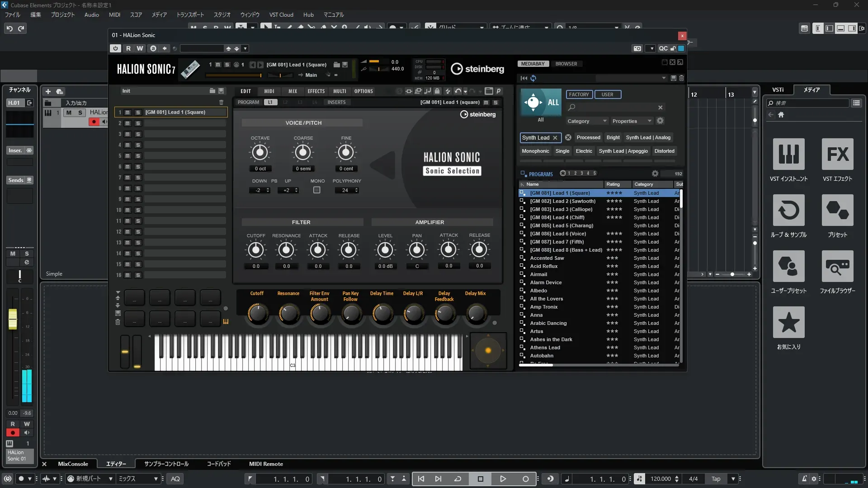Open the time signature Tap dropdown arrow
This screenshot has height=488, width=868.
pos(733,479)
